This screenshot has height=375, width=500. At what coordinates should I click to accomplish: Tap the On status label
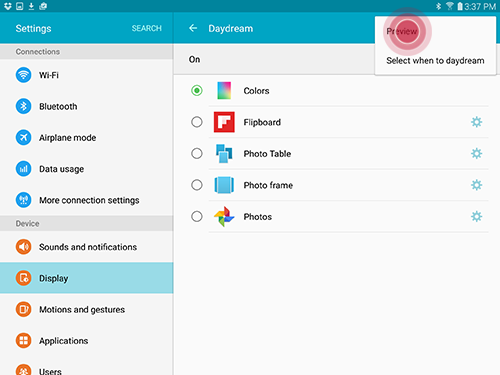tap(194, 59)
